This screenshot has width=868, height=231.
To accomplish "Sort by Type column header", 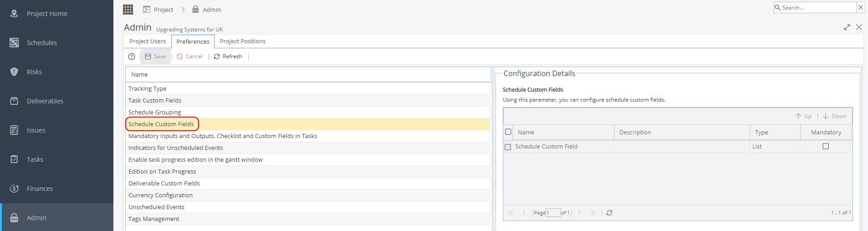I will [775, 132].
